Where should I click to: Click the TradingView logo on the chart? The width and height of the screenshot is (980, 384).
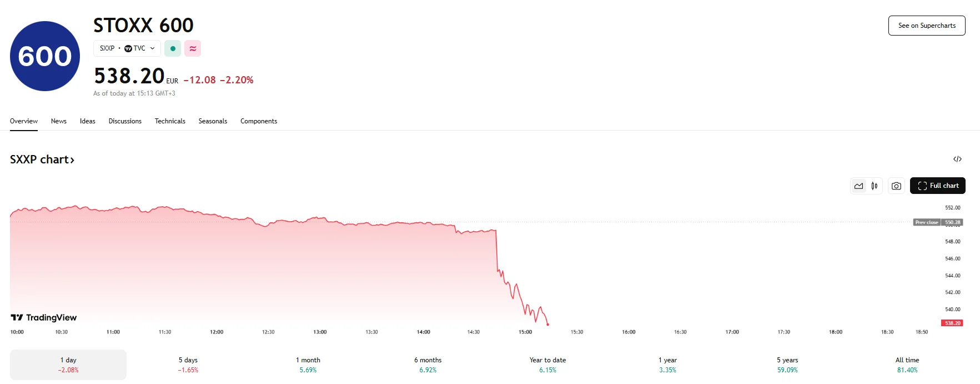pyautogui.click(x=43, y=317)
